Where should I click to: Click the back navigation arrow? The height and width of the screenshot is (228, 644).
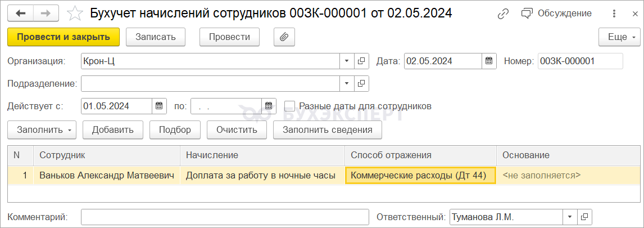coord(20,13)
